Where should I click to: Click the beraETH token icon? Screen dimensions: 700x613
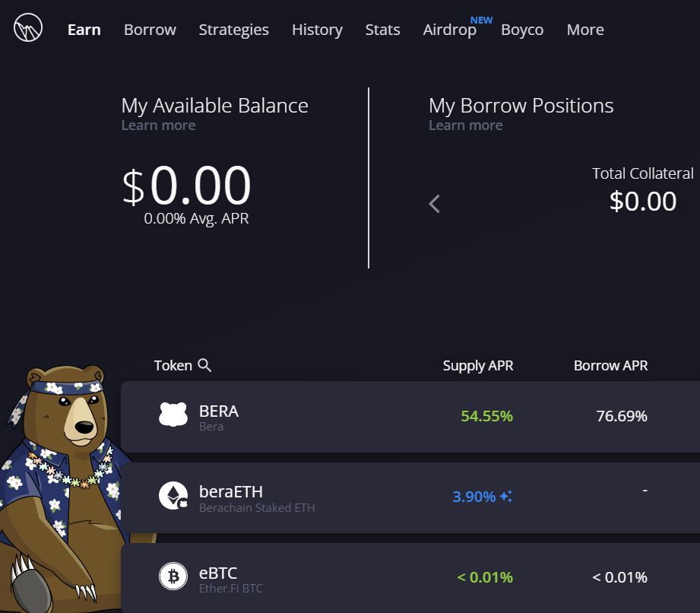point(173,496)
